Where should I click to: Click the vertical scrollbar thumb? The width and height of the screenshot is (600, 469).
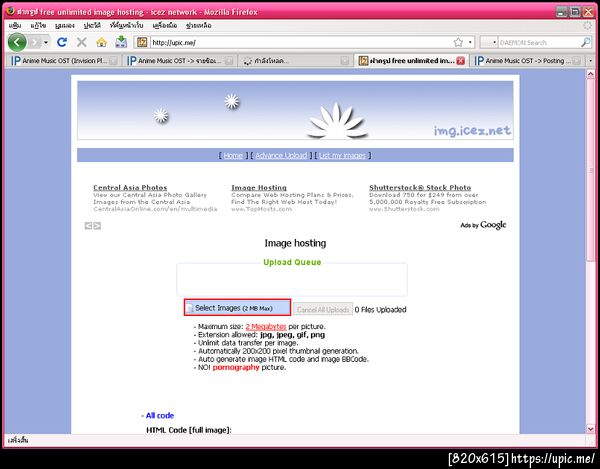591,170
